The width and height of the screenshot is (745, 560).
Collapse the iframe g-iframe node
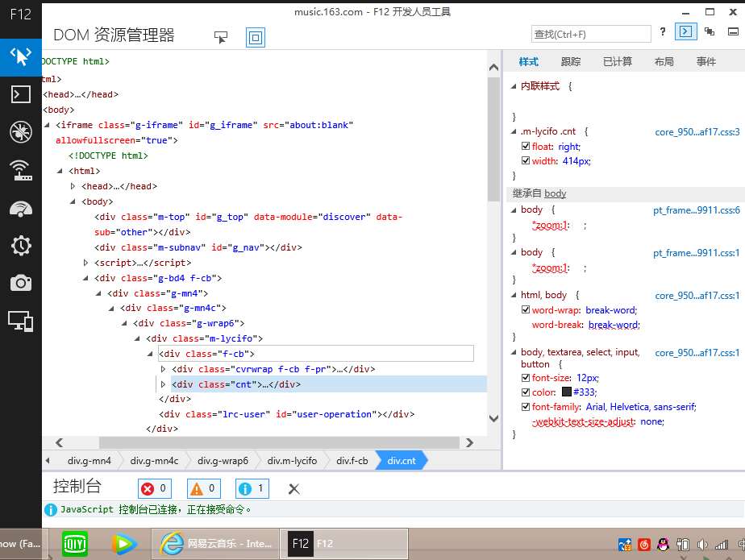(x=47, y=125)
